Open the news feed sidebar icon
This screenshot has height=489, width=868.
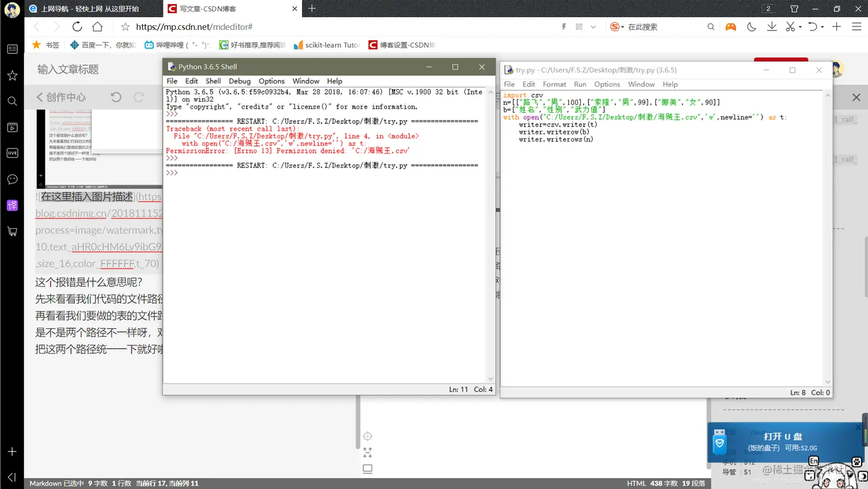tap(12, 49)
